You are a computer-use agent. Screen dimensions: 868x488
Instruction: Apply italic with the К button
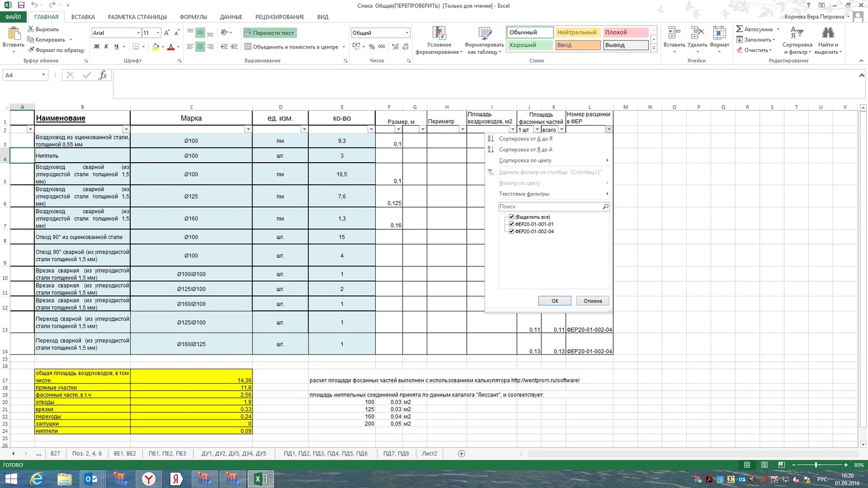(107, 47)
